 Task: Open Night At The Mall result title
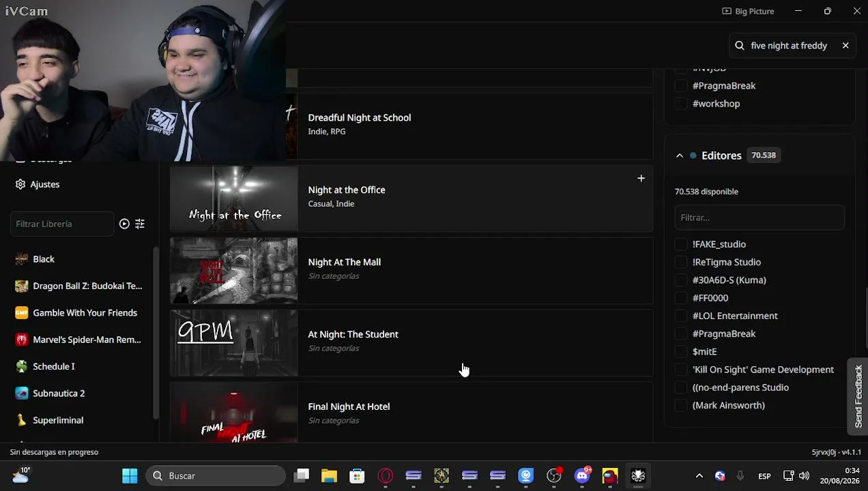344,262
